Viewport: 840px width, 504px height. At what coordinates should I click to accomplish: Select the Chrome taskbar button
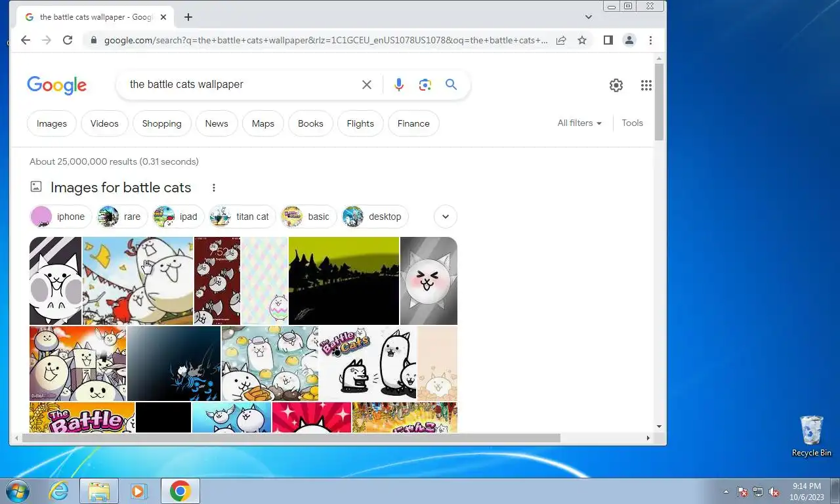coord(180,491)
